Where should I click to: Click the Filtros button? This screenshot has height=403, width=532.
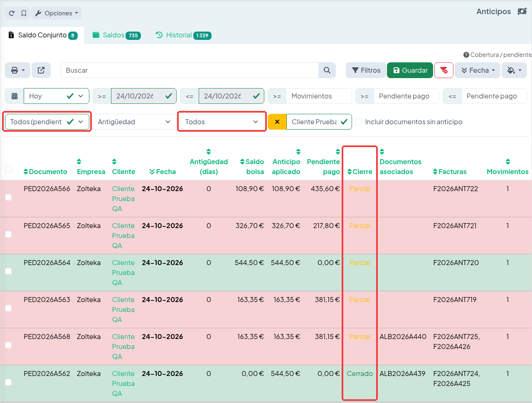[366, 70]
